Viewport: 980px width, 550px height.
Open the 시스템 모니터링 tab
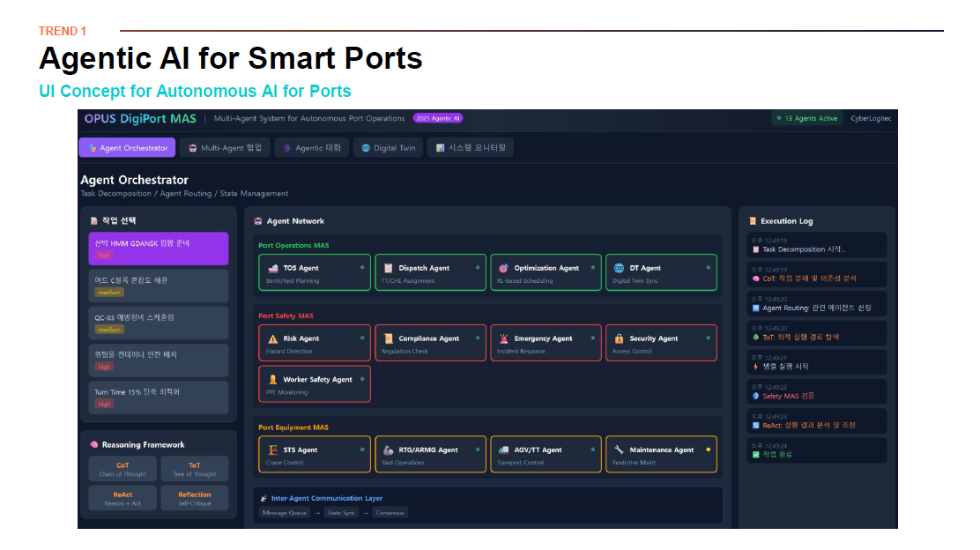pos(470,148)
